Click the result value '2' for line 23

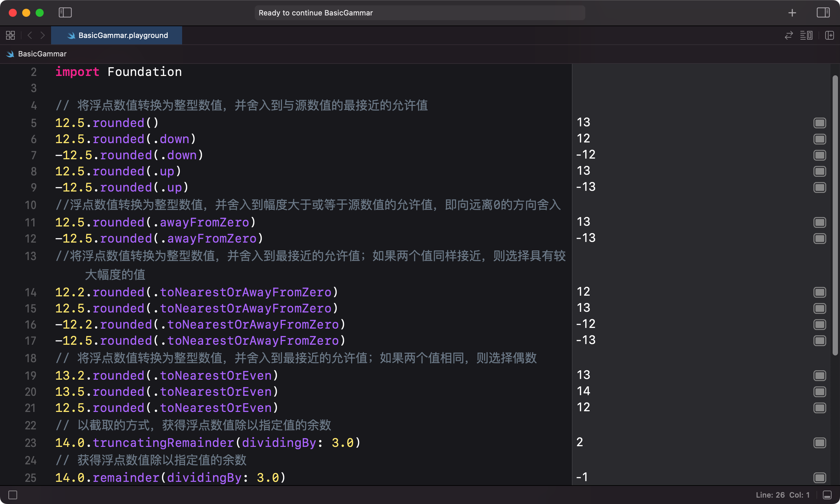click(580, 442)
